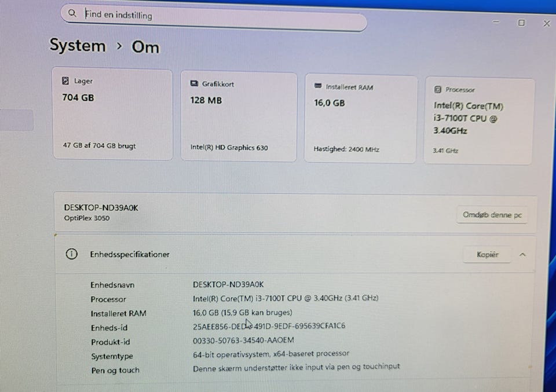Open the Grafikkort 128 MB card
Image resolution: width=556 pixels, height=392 pixels.
pyautogui.click(x=239, y=116)
